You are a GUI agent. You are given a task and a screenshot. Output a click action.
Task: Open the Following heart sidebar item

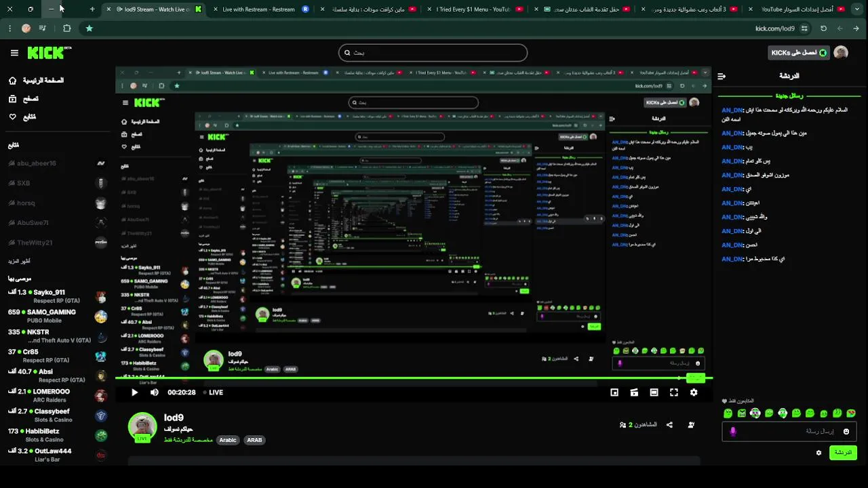(x=22, y=117)
